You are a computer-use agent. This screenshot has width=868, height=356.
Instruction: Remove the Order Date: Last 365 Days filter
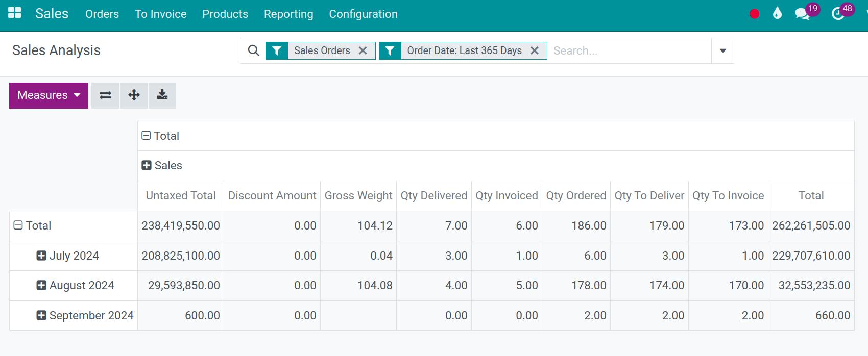click(x=535, y=50)
